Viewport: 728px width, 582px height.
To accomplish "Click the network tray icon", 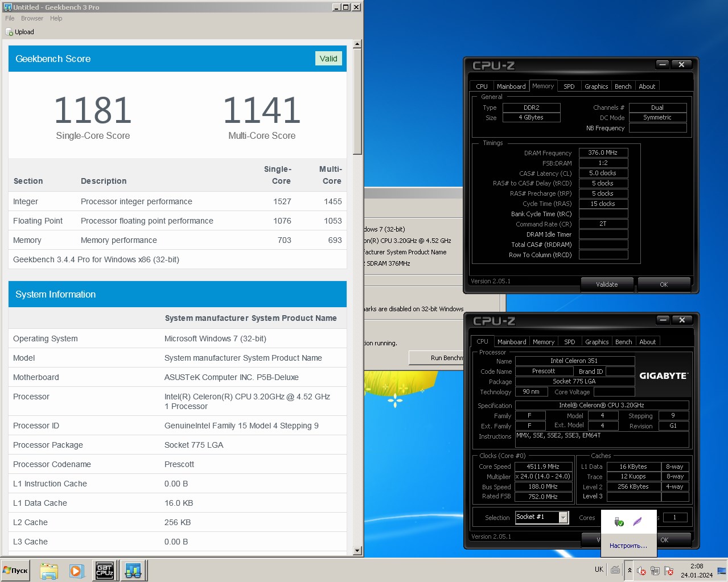I will click(655, 571).
